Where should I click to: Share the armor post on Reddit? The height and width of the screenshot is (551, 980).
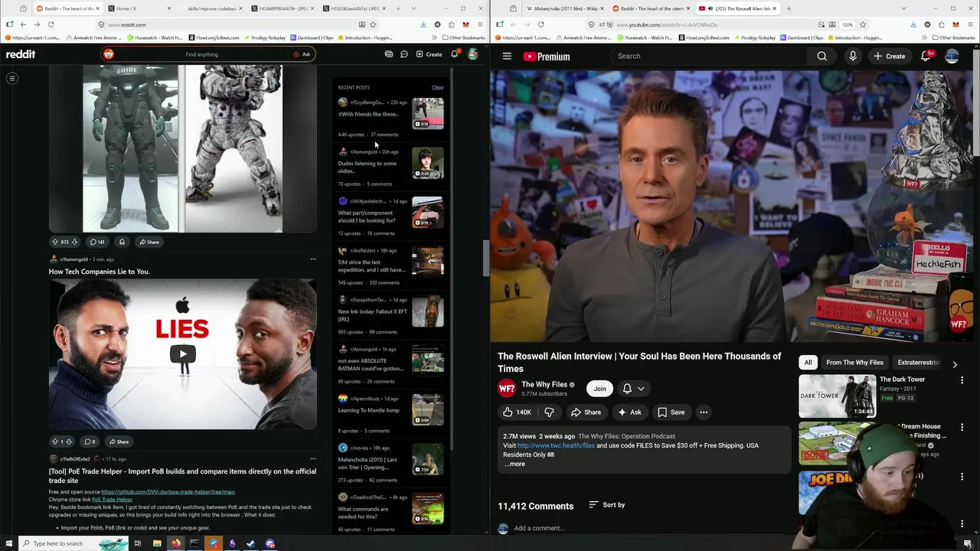click(149, 242)
